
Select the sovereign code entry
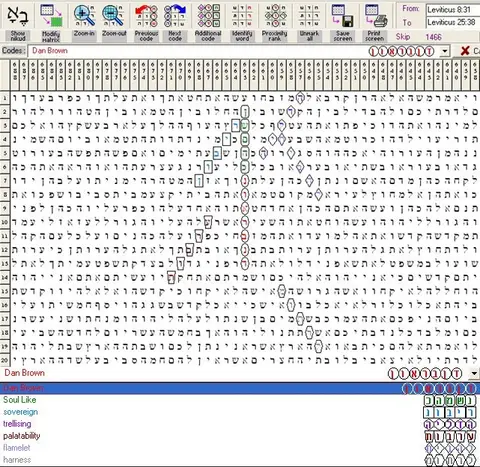tap(20, 412)
